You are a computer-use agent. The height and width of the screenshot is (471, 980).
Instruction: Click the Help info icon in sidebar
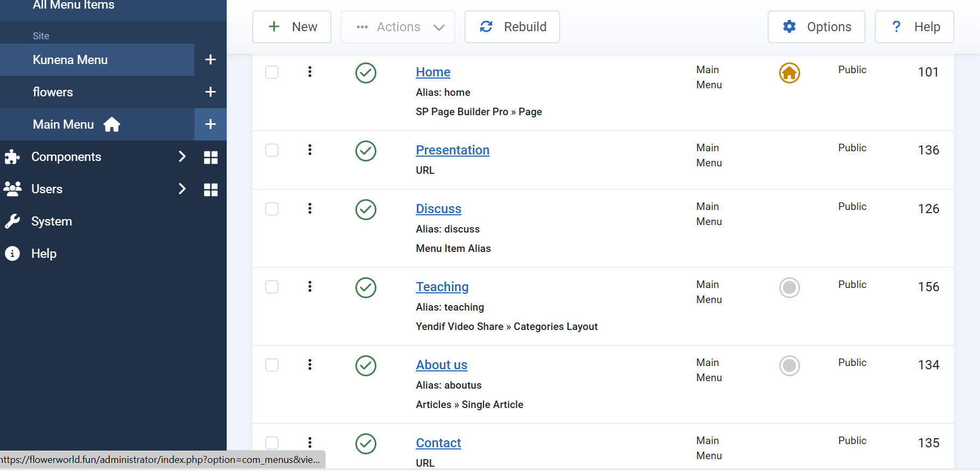[x=12, y=254]
